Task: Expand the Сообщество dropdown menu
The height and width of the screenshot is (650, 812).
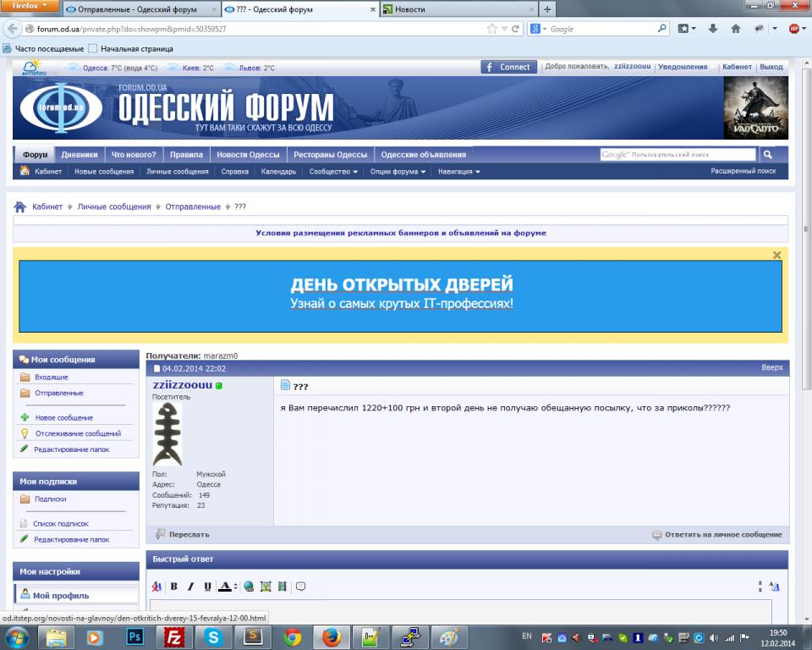Action: coord(333,172)
